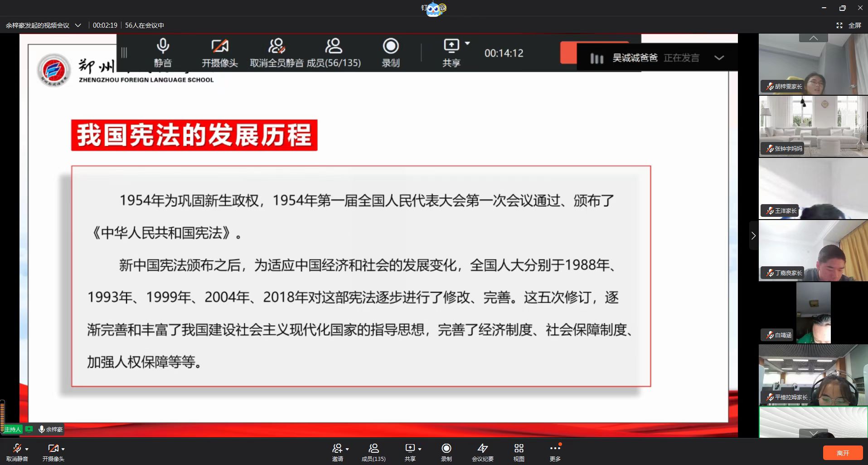This screenshot has height=465, width=868.
Task: Open 会议纪要 meeting minutes
Action: pos(482,452)
